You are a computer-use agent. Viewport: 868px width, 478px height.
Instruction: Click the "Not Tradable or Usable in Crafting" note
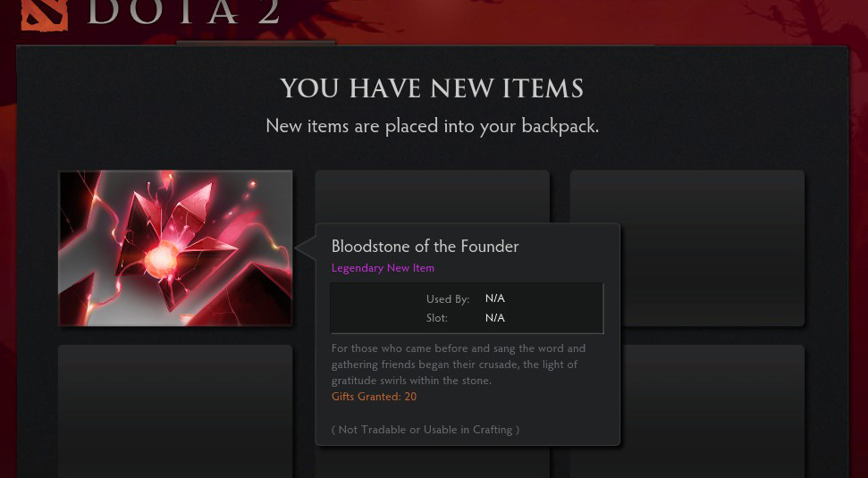(x=425, y=430)
